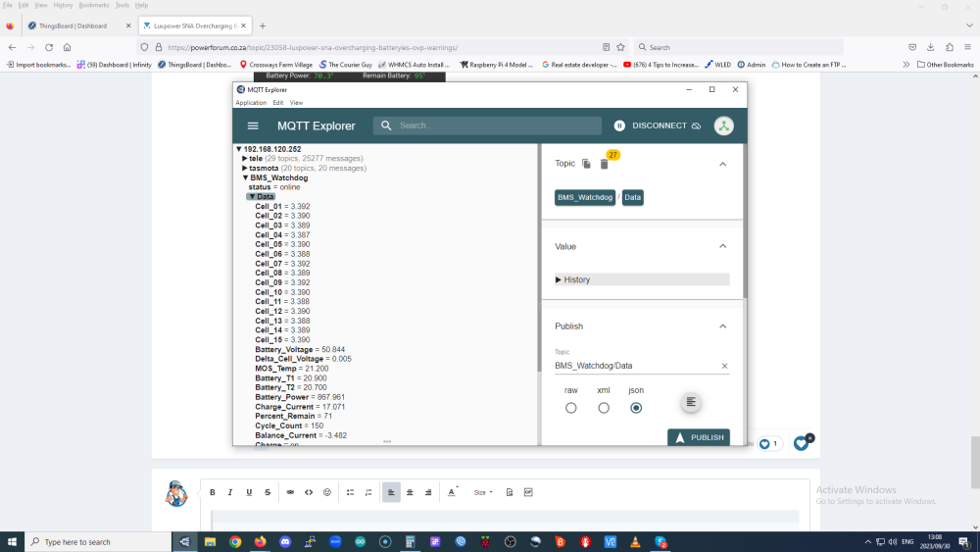
Task: Insert code block in the forum editor
Action: (309, 492)
